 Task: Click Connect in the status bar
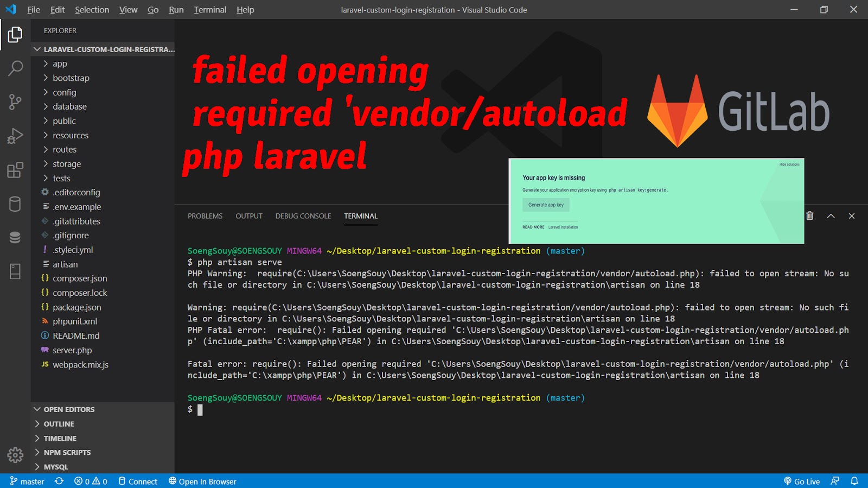[x=138, y=481]
